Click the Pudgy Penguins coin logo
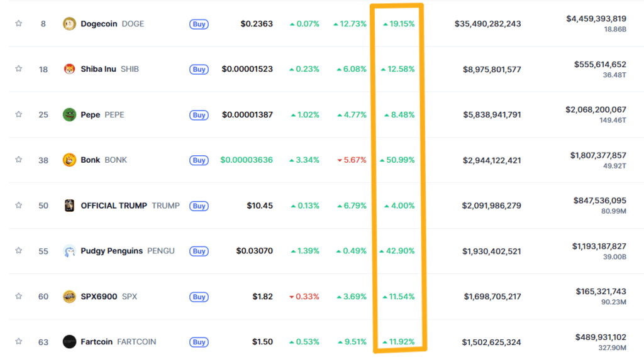Screen dimensions: 644x362 [69, 251]
